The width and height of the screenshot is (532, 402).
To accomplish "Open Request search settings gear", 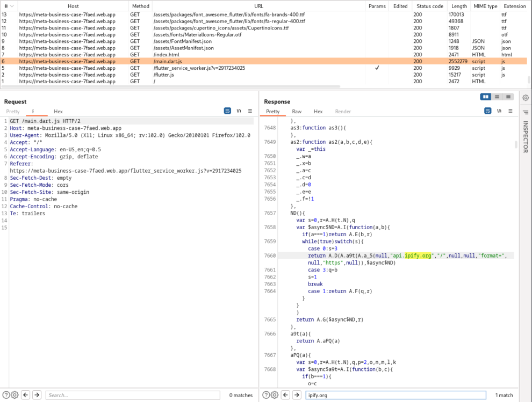I will (15, 395).
